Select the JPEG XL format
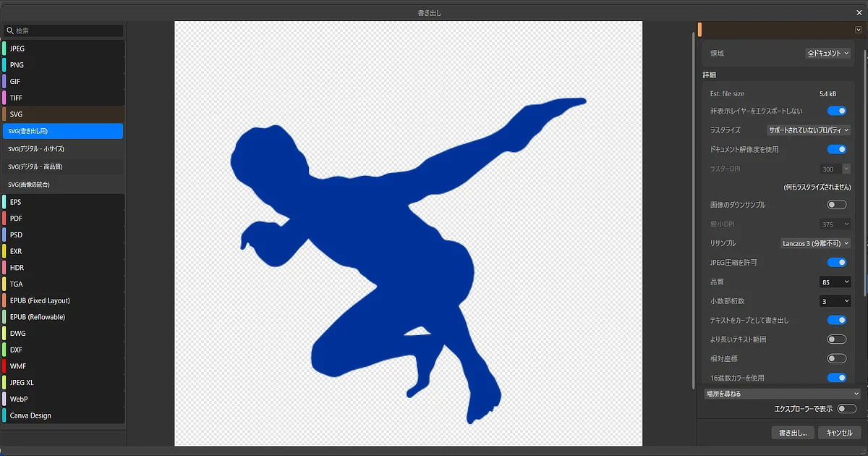The image size is (868, 456). 63,383
